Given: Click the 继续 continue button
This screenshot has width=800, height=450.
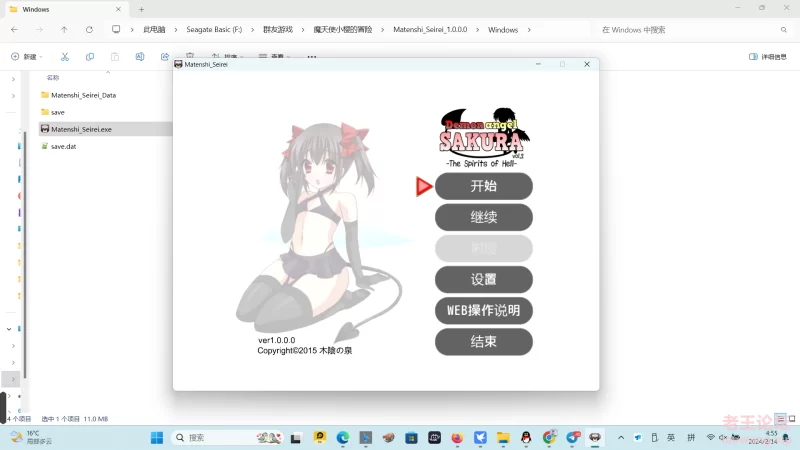Looking at the screenshot, I should coord(484,217).
